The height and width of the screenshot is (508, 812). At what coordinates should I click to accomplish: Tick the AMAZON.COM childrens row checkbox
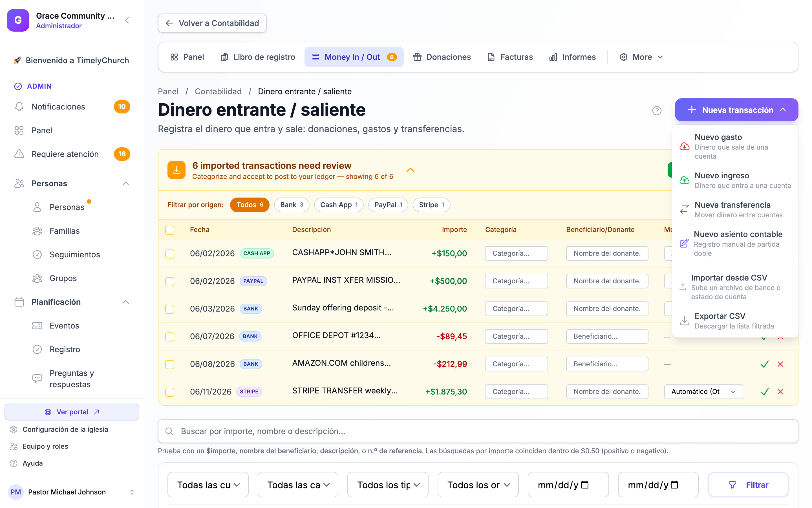[x=170, y=364]
